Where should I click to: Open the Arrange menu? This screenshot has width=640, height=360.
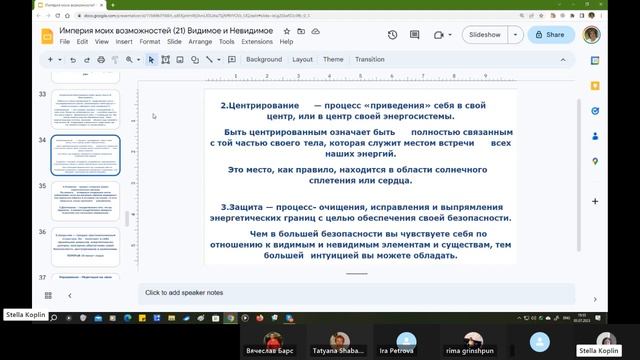tap(200, 42)
